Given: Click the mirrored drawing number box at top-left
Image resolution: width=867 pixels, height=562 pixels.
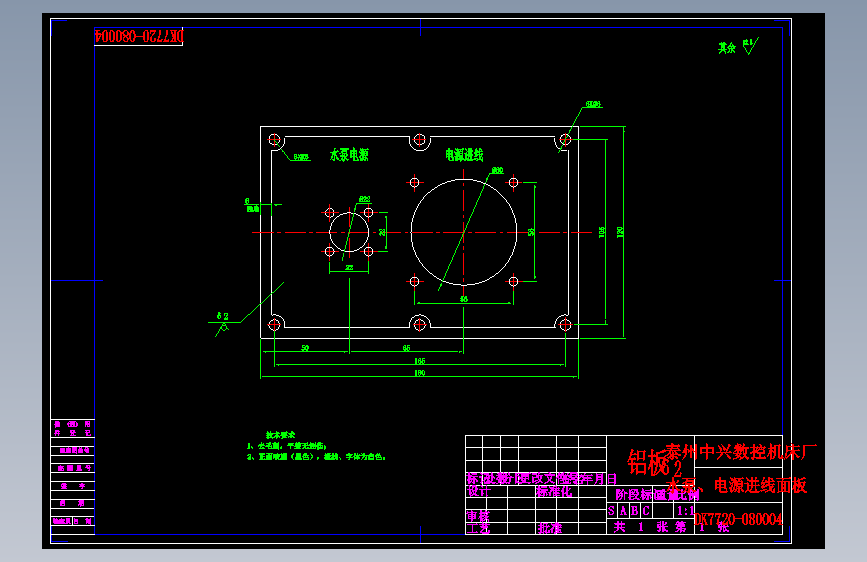Looking at the screenshot, I should [x=139, y=37].
